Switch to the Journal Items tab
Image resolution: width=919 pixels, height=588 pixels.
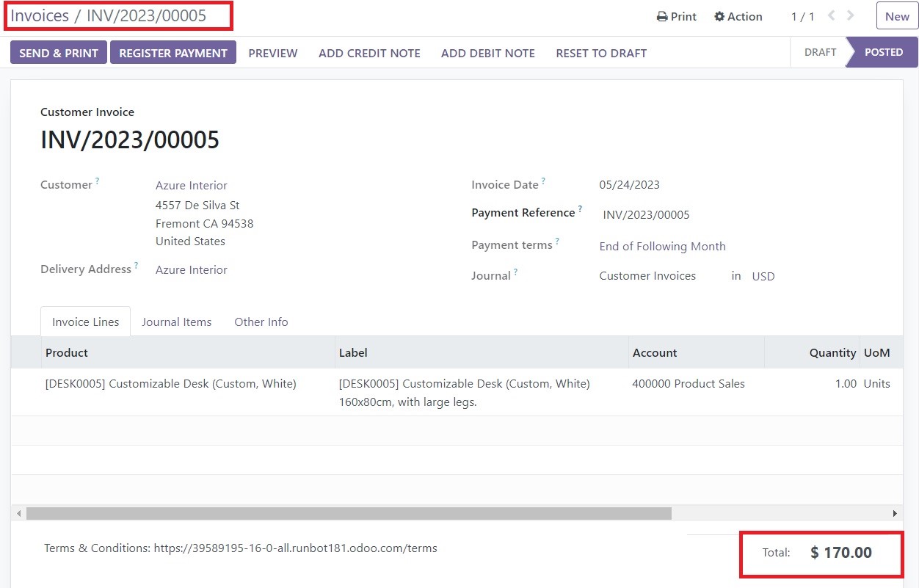[x=176, y=322]
